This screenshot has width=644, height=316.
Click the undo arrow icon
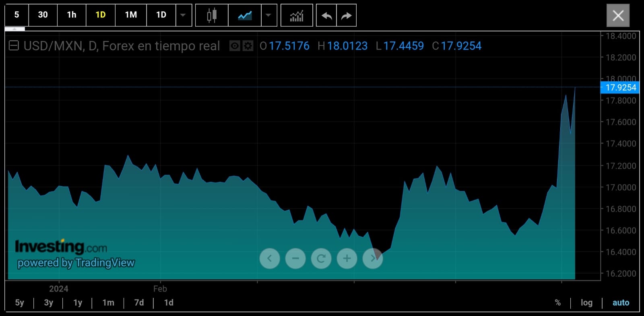tap(326, 15)
